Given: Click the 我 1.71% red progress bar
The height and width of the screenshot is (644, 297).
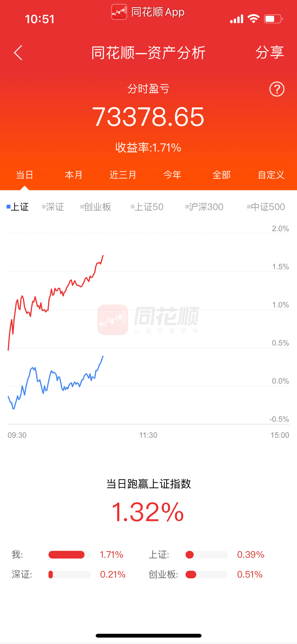Looking at the screenshot, I should [x=67, y=555].
